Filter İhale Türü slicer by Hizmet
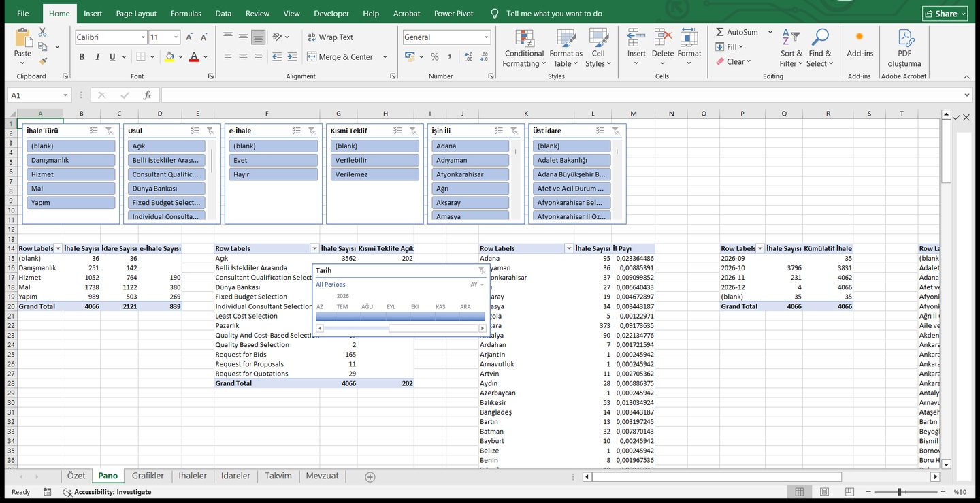Viewport: 980px width, 503px height. pyautogui.click(x=71, y=174)
